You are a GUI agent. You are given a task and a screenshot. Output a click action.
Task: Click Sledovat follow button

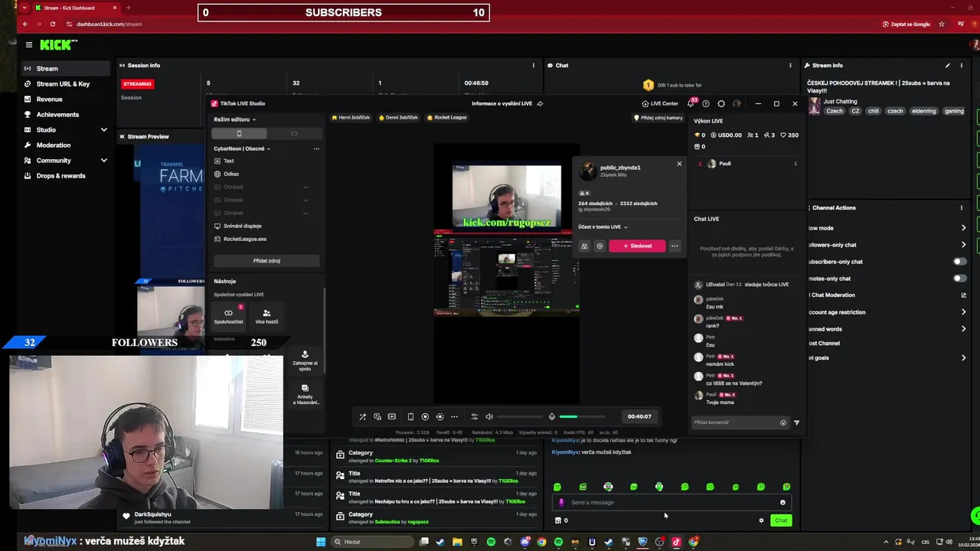point(637,246)
